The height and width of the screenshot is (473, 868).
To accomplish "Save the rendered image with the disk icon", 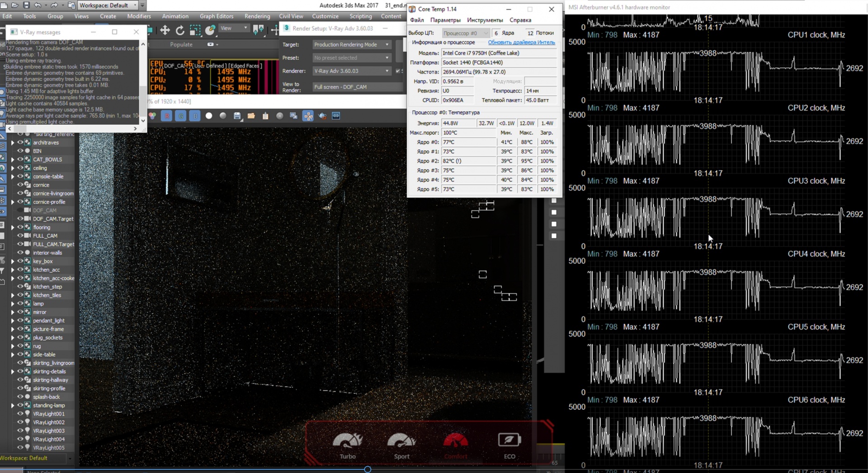I will (x=237, y=116).
